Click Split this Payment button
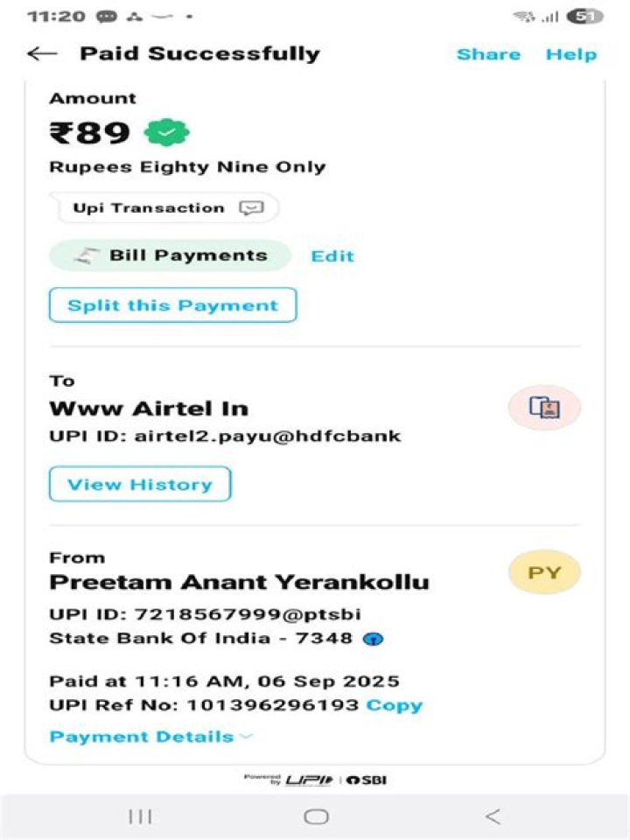Viewport: 630px width, 840px height. [x=172, y=305]
